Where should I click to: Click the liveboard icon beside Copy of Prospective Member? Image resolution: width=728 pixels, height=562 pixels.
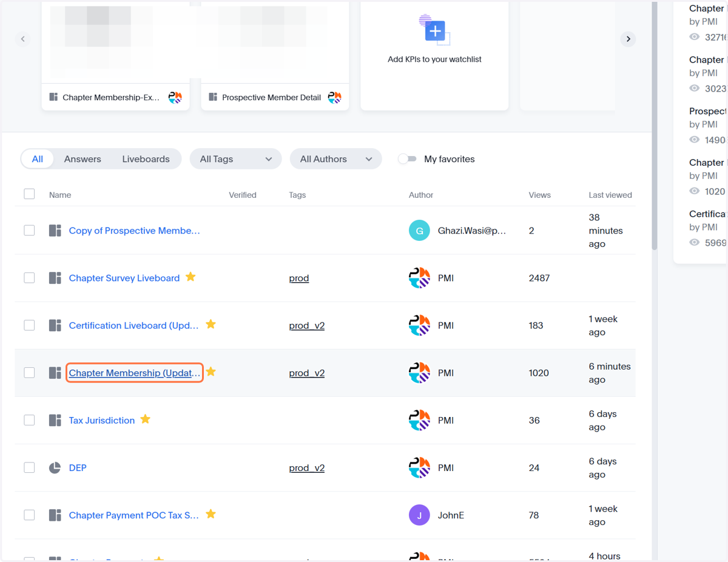click(x=55, y=231)
